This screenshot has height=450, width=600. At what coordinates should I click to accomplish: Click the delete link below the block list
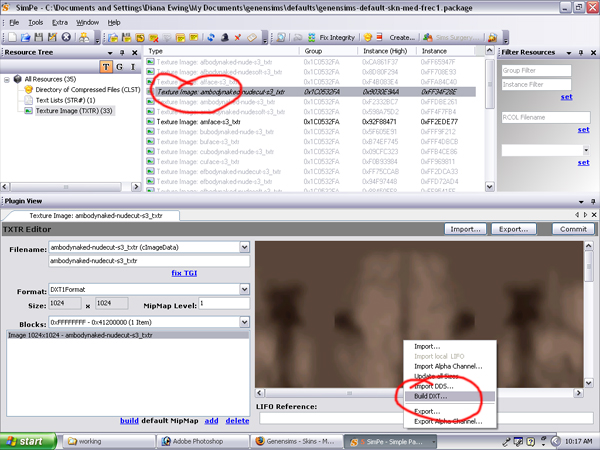pyautogui.click(x=237, y=421)
